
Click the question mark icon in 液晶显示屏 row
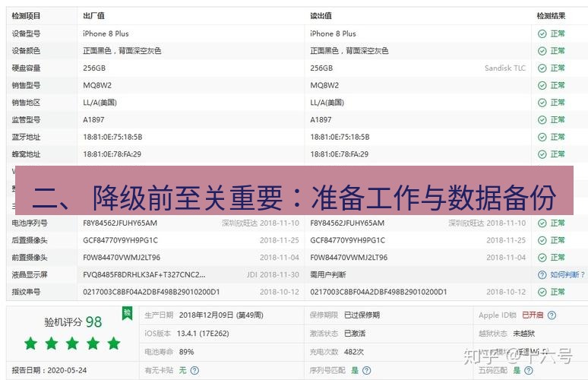pos(542,275)
